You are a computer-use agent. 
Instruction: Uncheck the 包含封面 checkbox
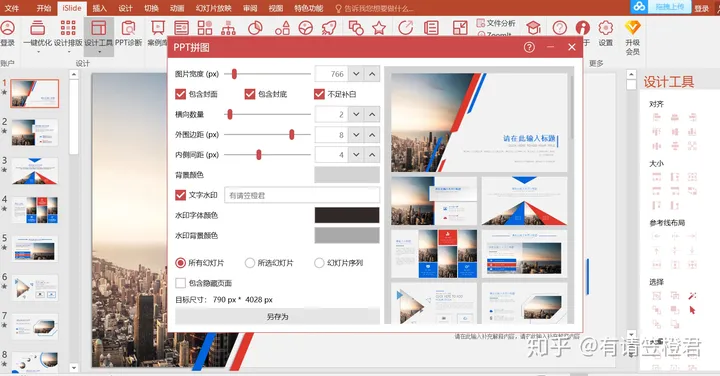click(180, 94)
